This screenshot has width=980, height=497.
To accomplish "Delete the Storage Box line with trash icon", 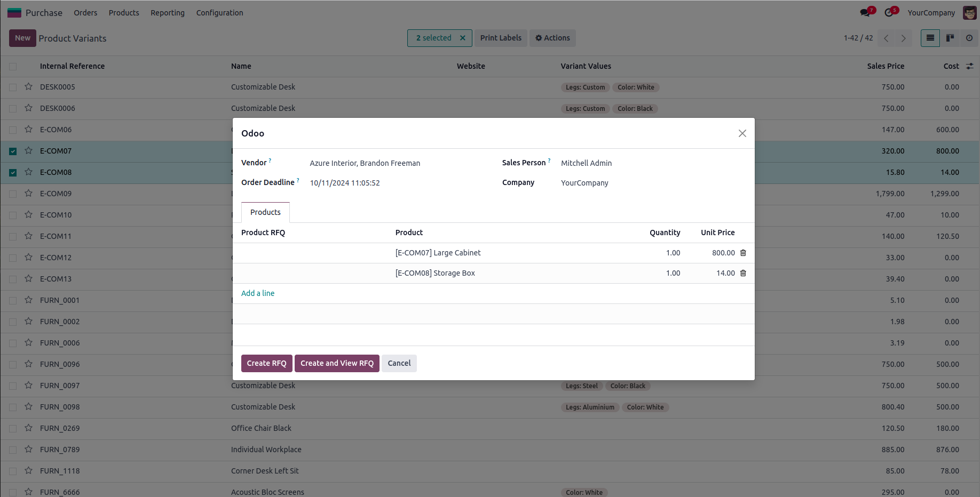I will (x=743, y=273).
